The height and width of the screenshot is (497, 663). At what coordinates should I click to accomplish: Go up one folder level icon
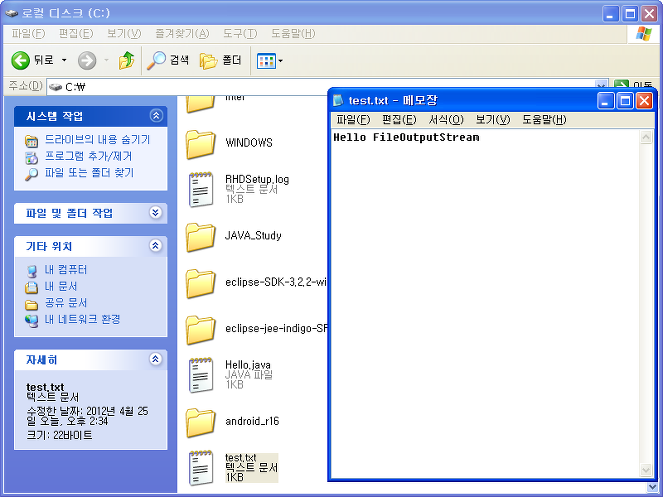[126, 60]
